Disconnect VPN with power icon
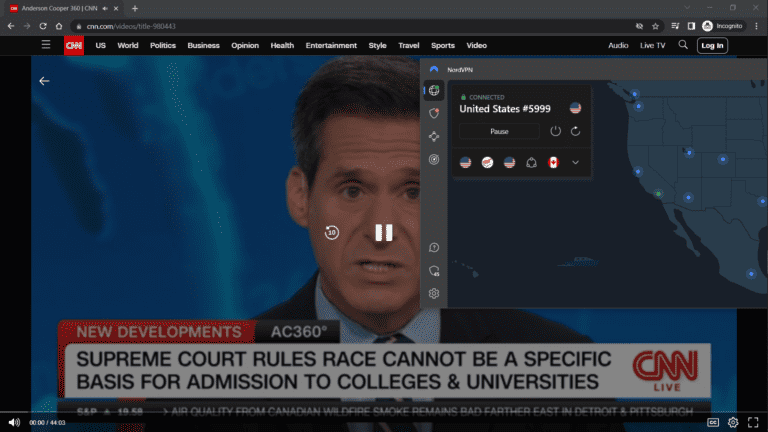 coord(555,131)
